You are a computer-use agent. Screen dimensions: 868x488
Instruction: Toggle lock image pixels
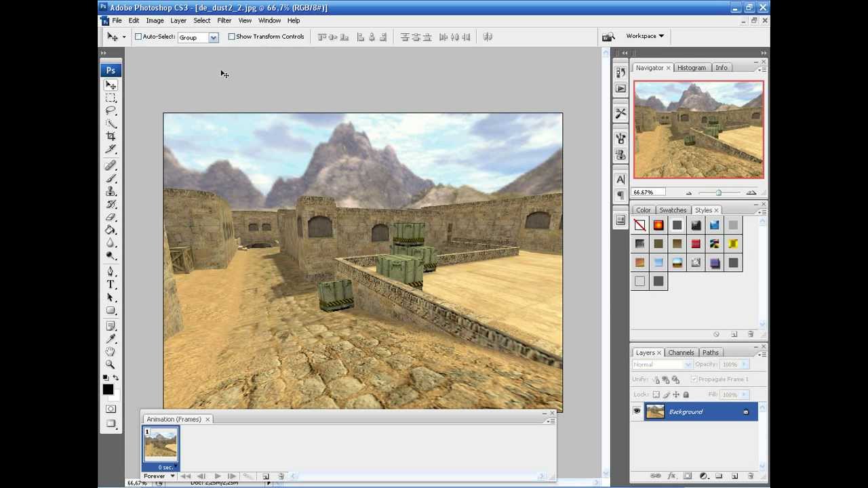click(x=666, y=394)
